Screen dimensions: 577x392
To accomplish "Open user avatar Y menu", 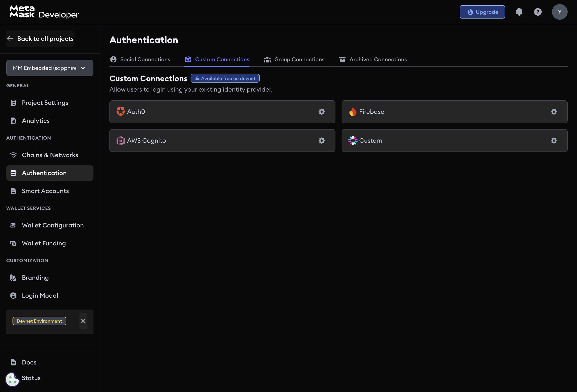I will coord(560,12).
